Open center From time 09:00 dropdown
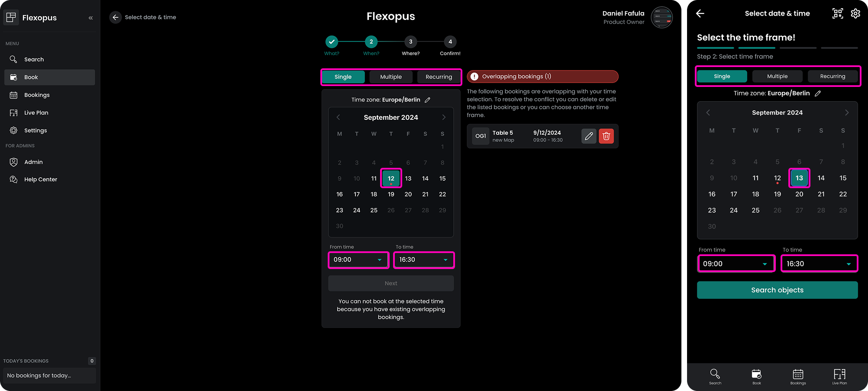 (358, 260)
